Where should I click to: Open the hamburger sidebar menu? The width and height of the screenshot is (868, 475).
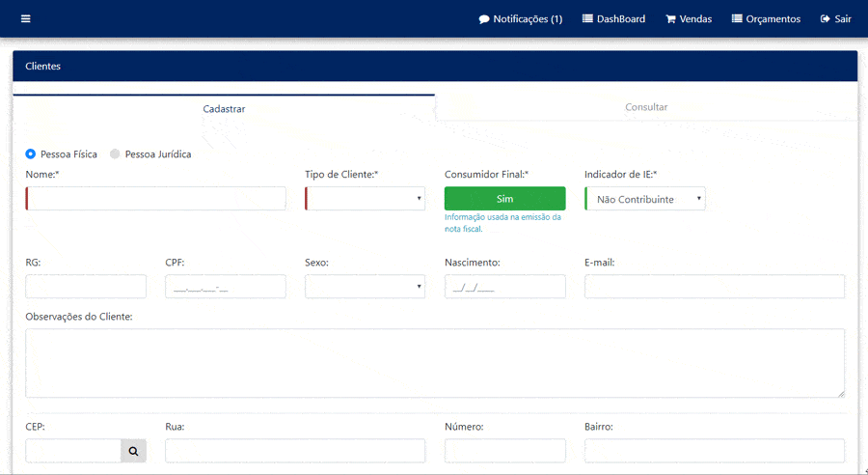pyautogui.click(x=25, y=19)
